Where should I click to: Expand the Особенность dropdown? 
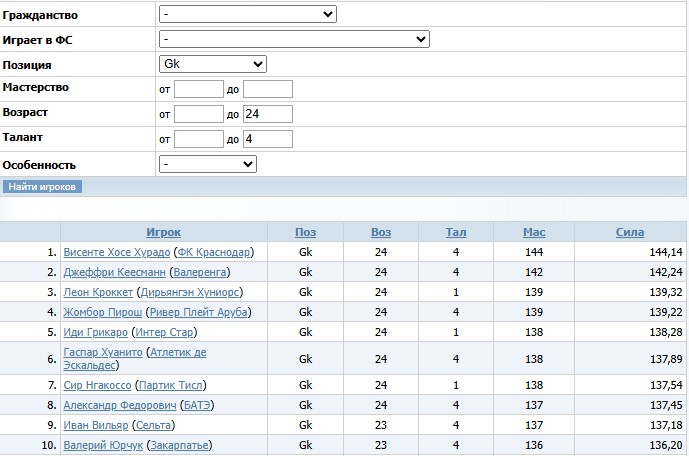[208, 164]
